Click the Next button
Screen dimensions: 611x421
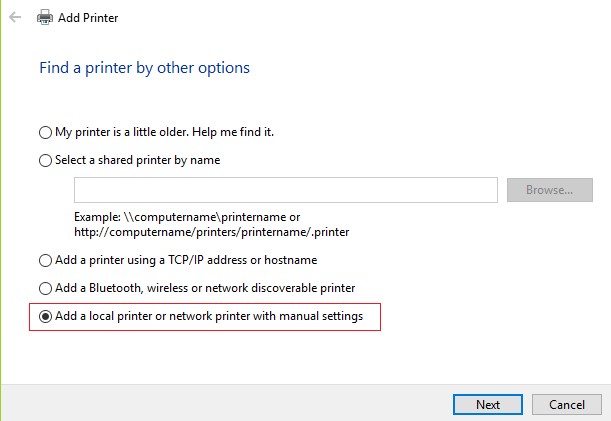click(x=487, y=405)
